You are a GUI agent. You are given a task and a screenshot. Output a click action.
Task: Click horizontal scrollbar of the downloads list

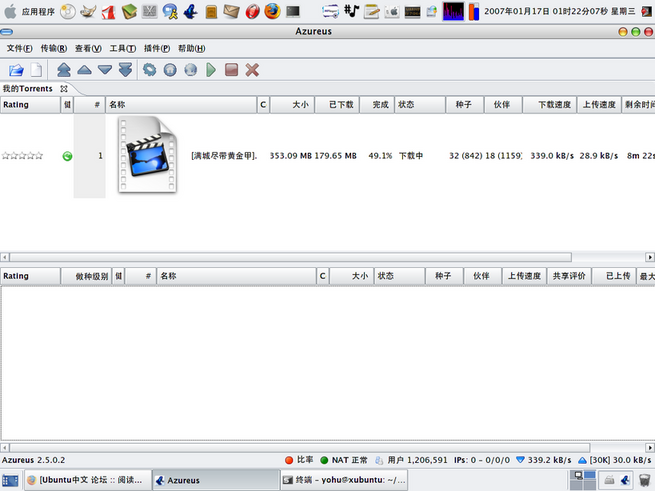(x=291, y=257)
